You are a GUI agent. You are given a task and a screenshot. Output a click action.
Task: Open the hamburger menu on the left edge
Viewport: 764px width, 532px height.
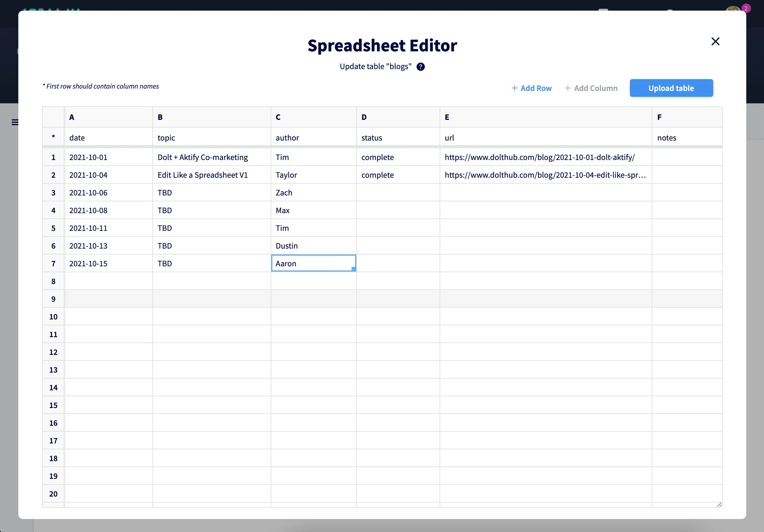click(x=15, y=122)
